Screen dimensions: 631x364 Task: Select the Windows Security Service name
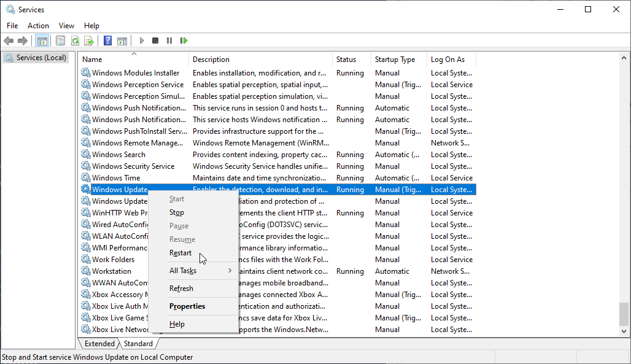point(133,166)
